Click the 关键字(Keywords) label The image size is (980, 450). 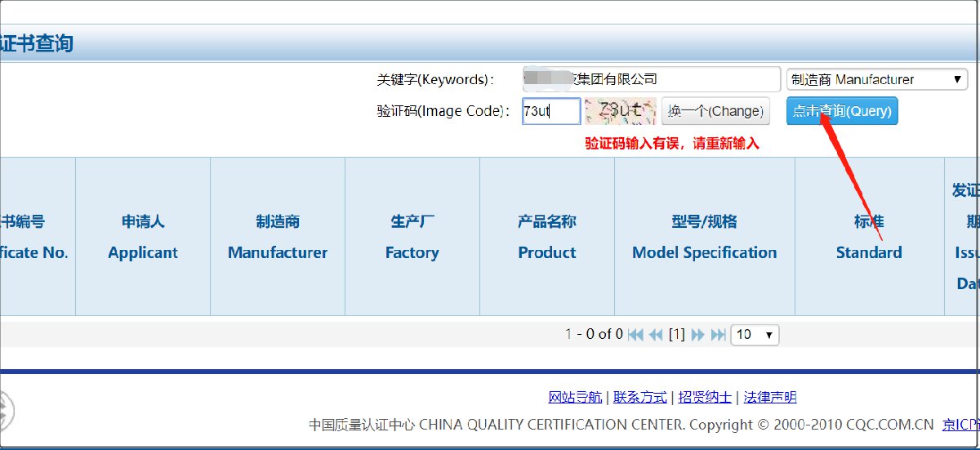435,79
